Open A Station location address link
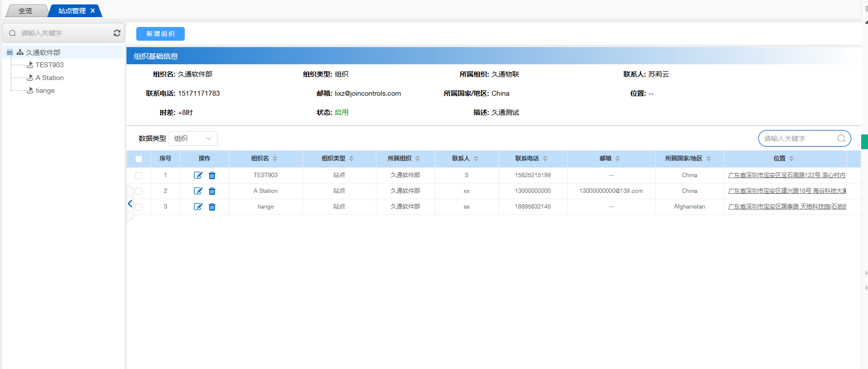The image size is (868, 369). (x=787, y=191)
